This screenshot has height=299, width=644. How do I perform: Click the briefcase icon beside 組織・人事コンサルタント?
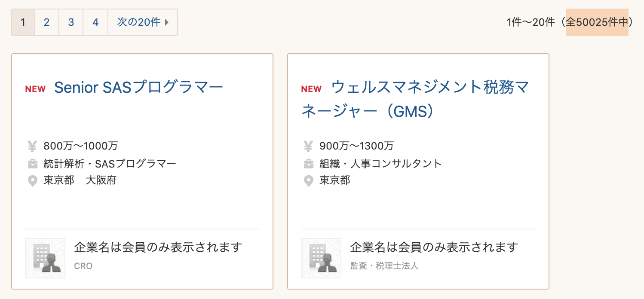point(308,164)
